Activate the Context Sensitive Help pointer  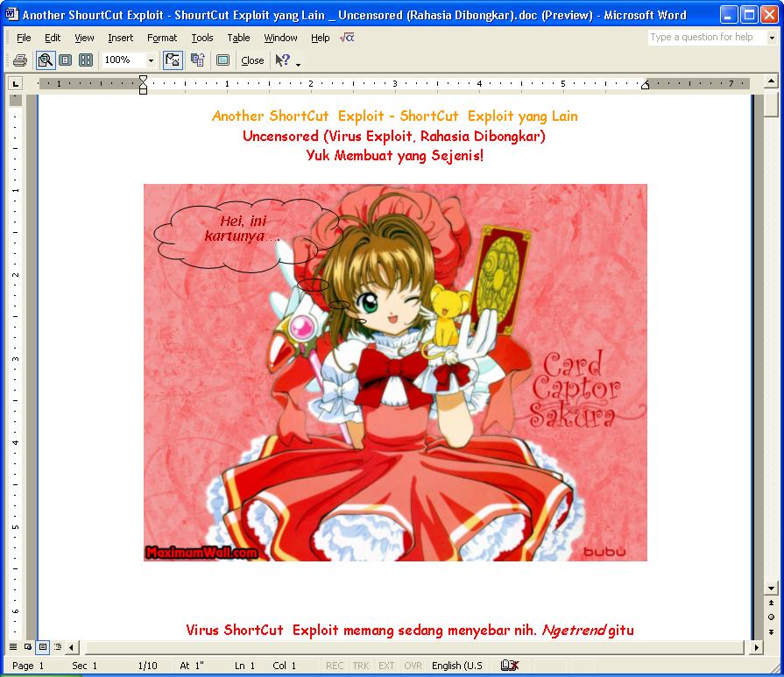pos(282,60)
